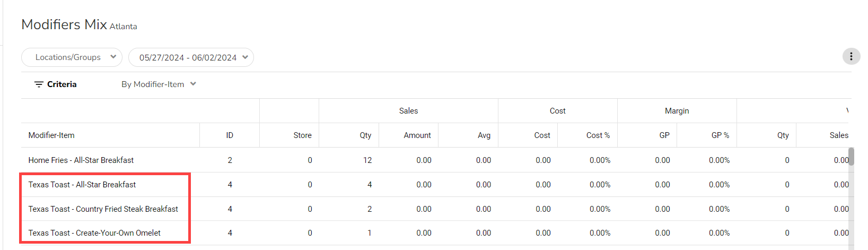Click the Criteria filter icon
This screenshot has height=250, width=868.
[x=39, y=84]
